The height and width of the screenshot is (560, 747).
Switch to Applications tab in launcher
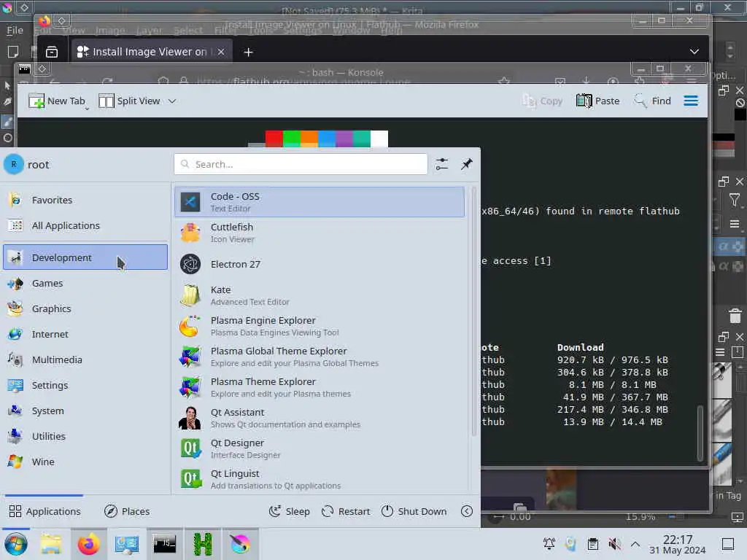click(x=44, y=511)
